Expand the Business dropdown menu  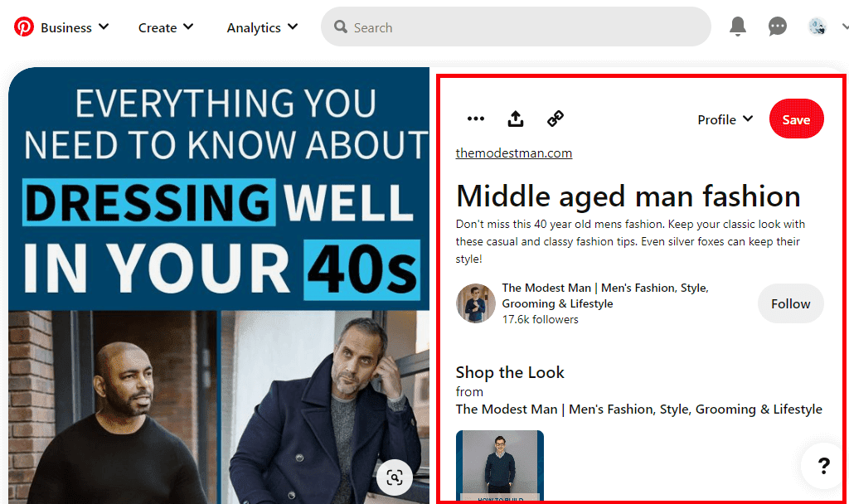coord(74,27)
